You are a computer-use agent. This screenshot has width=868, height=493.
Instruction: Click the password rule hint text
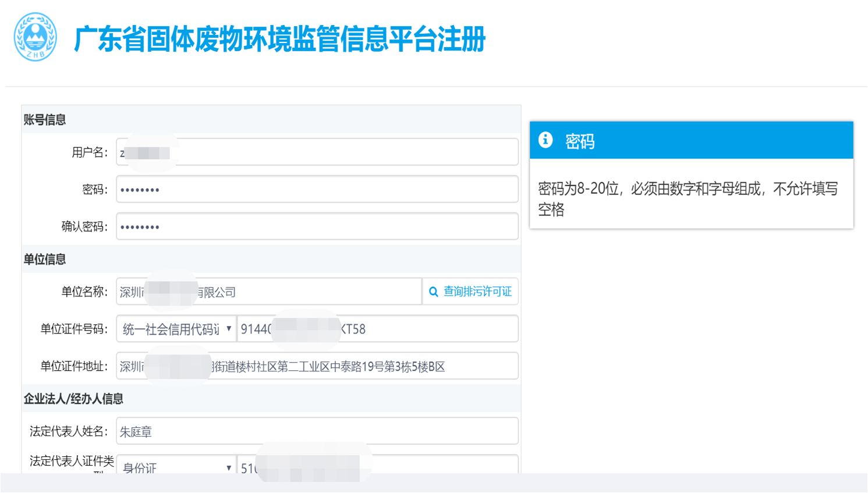[x=687, y=198]
